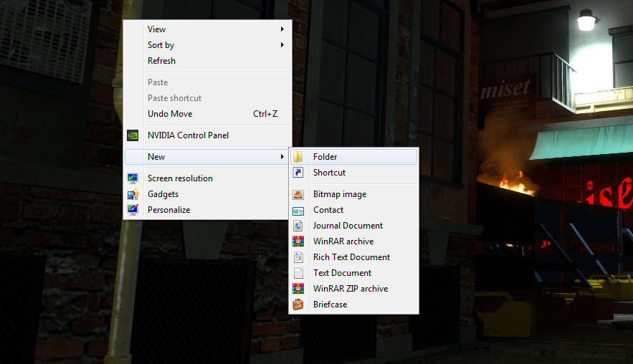The height and width of the screenshot is (364, 633).
Task: Create a new Folder
Action: [353, 157]
